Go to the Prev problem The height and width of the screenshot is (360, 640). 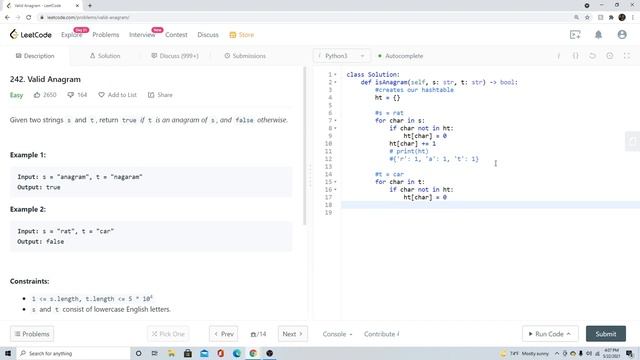pos(224,334)
